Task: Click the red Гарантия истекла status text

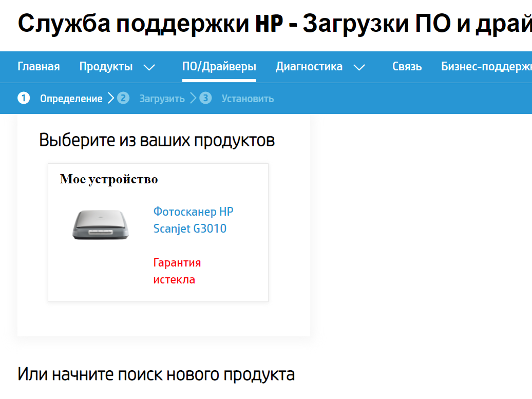Action: tap(177, 271)
